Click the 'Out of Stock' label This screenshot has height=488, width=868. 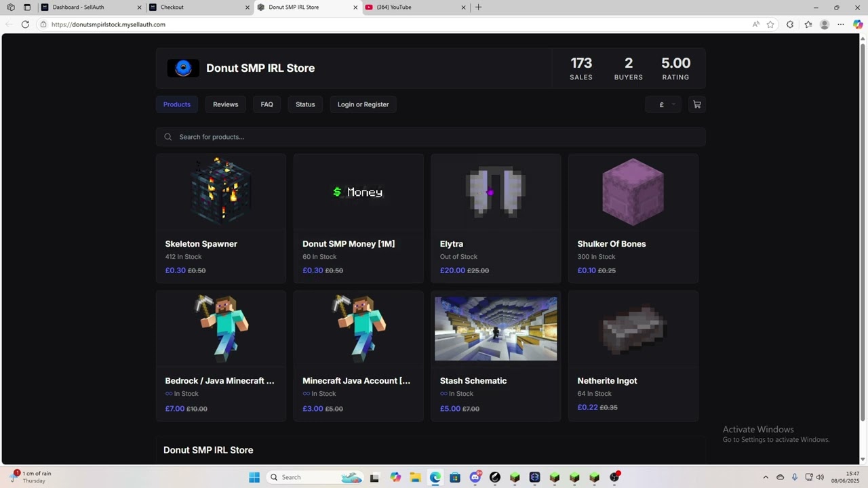(x=459, y=257)
